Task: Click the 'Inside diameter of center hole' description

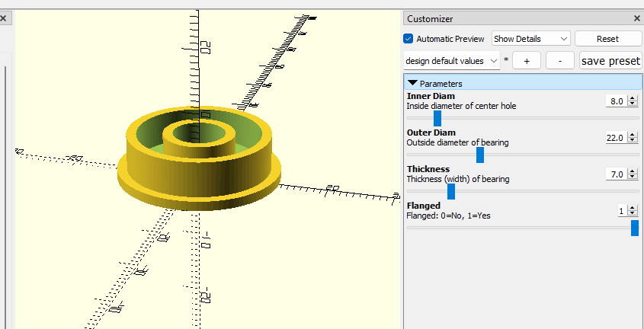Action: [x=461, y=107]
